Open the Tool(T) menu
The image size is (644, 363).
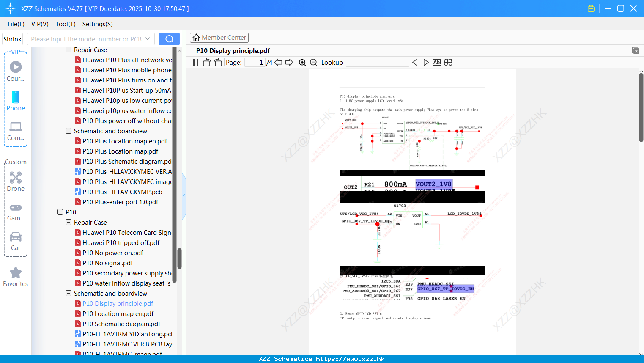pos(66,24)
